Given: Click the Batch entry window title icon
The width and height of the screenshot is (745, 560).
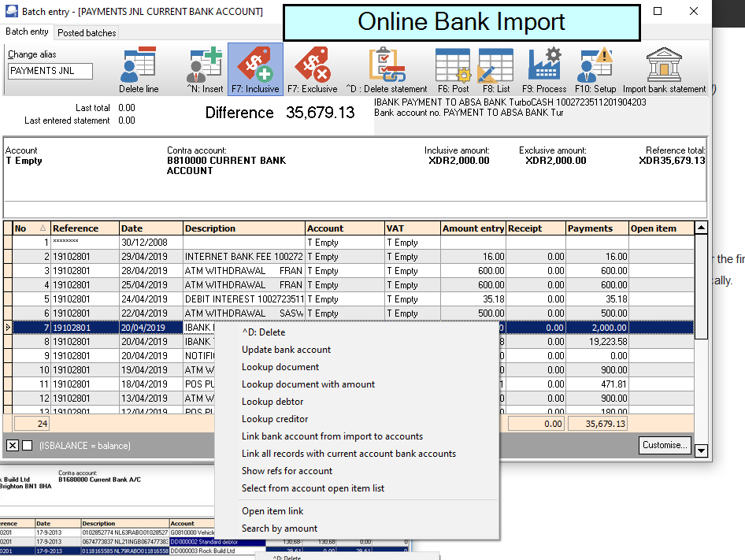Looking at the screenshot, I should [11, 11].
